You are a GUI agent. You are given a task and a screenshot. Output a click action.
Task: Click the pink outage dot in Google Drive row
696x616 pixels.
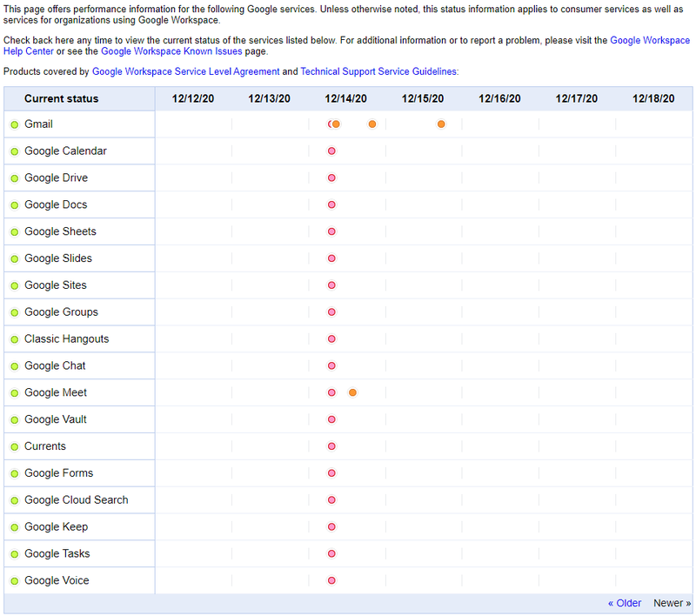pyautogui.click(x=331, y=178)
